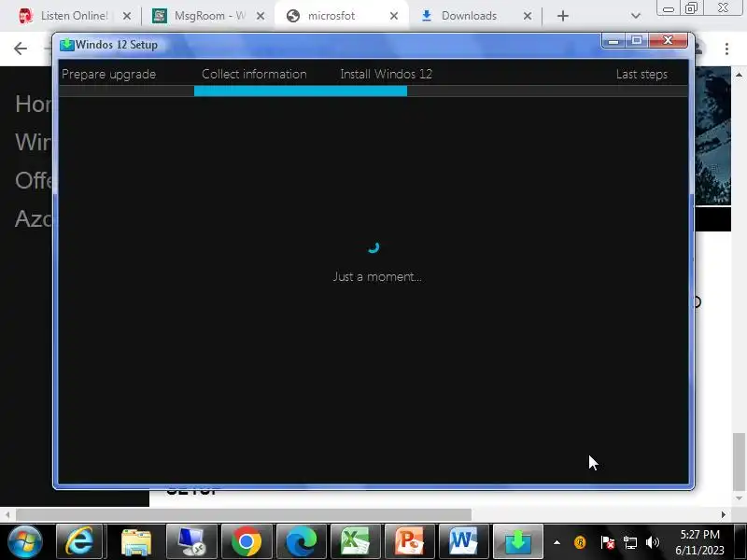The height and width of the screenshot is (560, 747).
Task: Open the tab search dropdown chevron
Action: click(636, 16)
